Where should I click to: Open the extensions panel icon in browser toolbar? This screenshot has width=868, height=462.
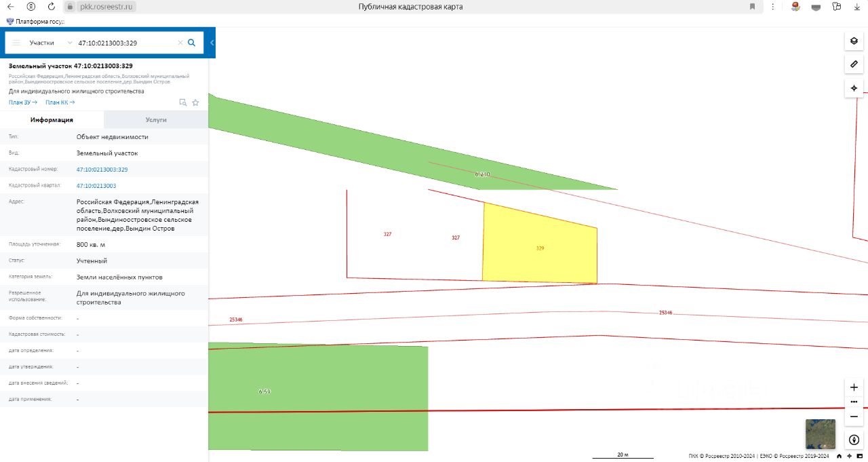click(836, 6)
